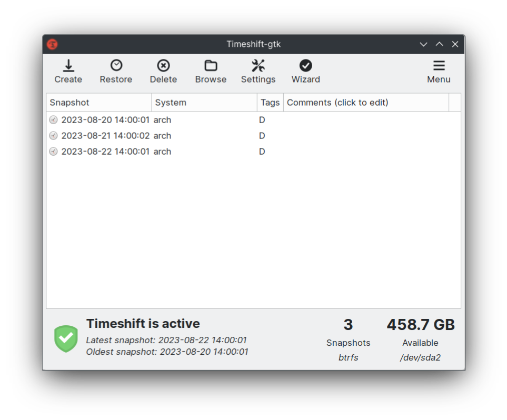Click the green shield status icon
This screenshot has width=507, height=420.
(x=65, y=338)
